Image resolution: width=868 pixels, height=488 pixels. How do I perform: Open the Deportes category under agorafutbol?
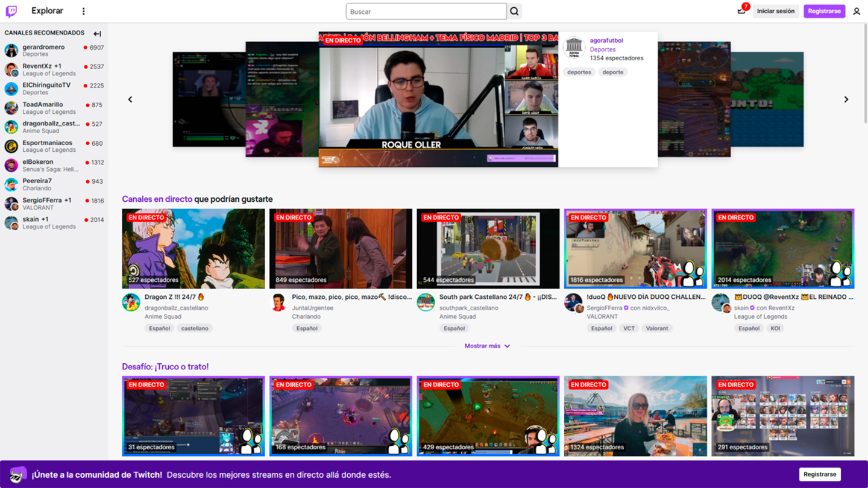603,49
